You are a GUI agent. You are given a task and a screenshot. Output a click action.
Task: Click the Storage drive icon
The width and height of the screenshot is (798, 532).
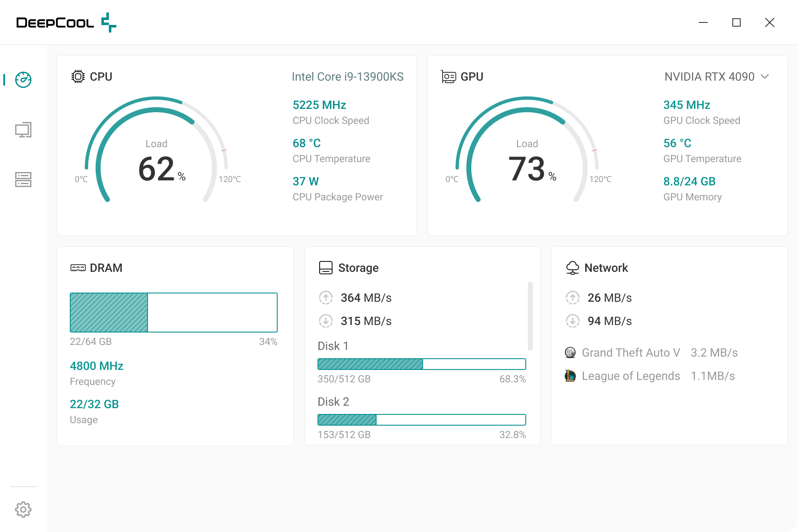[x=325, y=268]
